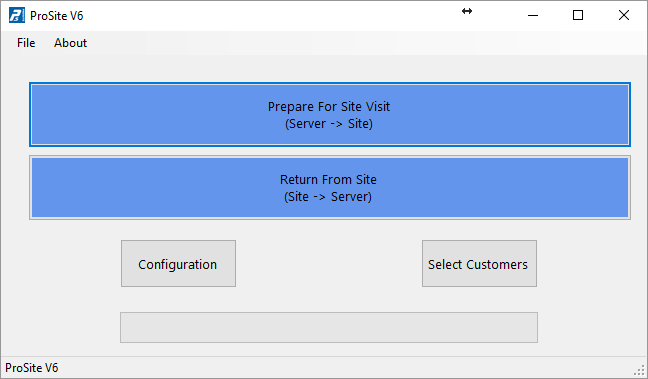Click the ProSite V6 status bar text
648x379 pixels.
point(31,368)
